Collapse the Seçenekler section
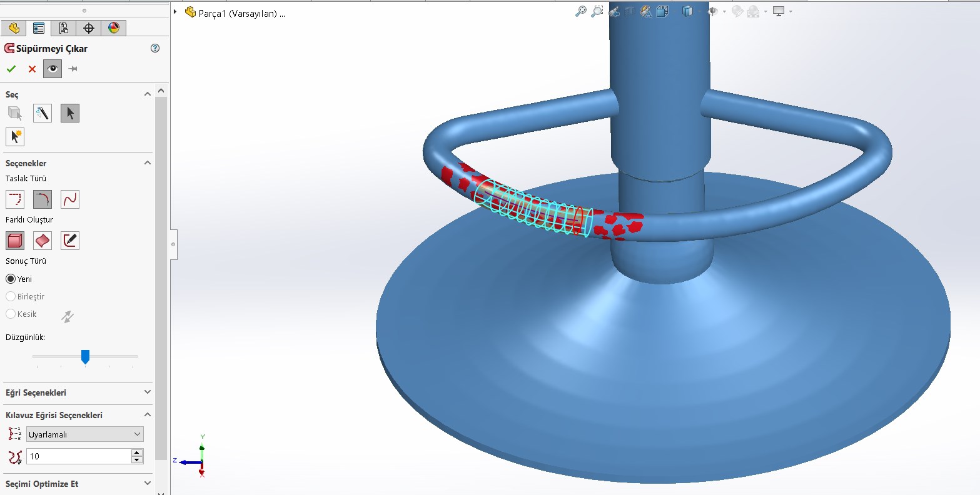The image size is (980, 495). coord(148,162)
